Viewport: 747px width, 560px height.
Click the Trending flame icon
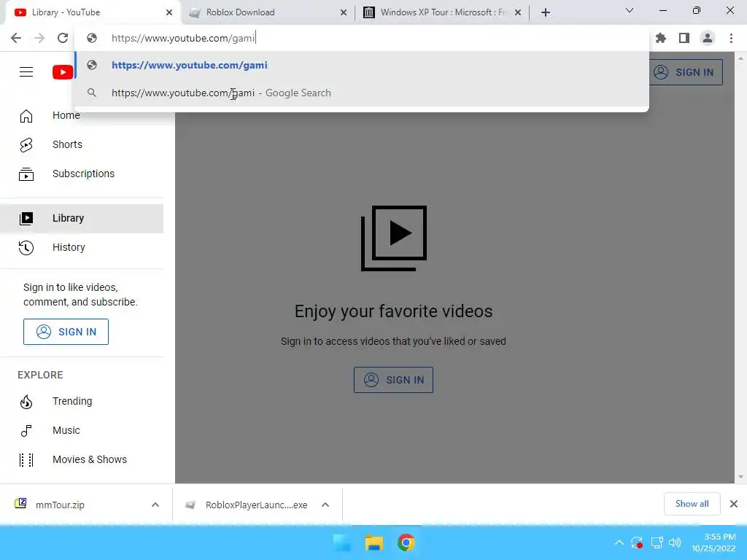(x=26, y=402)
